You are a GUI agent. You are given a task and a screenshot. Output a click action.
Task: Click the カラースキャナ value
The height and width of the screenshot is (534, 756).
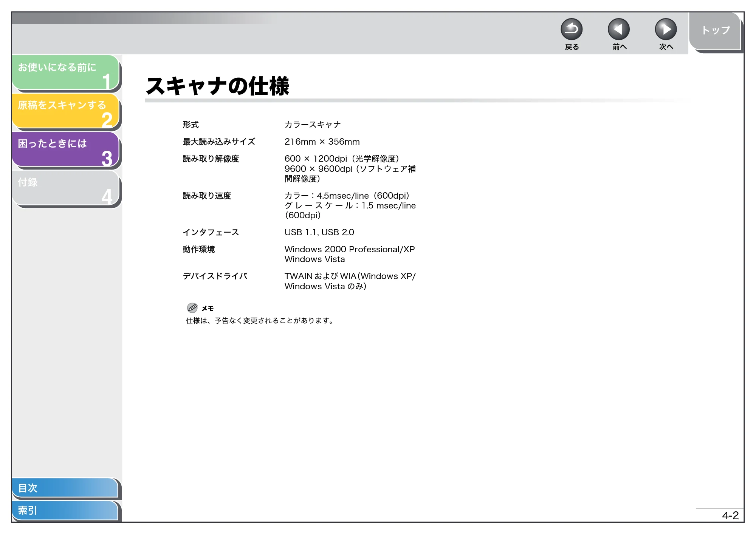[313, 125]
